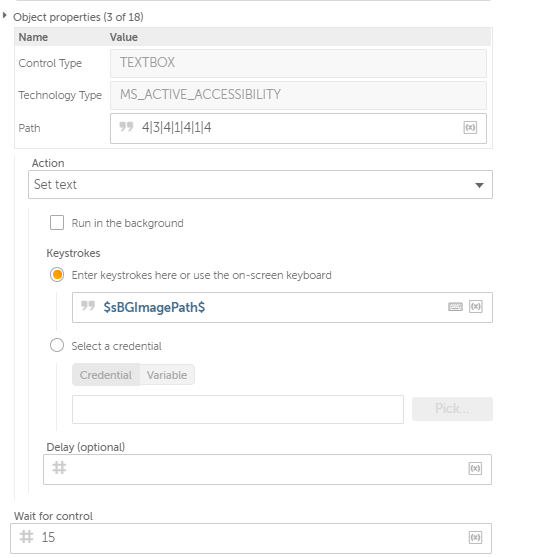Click the Action dropdown arrow
Image resolution: width=535 pixels, height=558 pixels.
click(x=479, y=185)
